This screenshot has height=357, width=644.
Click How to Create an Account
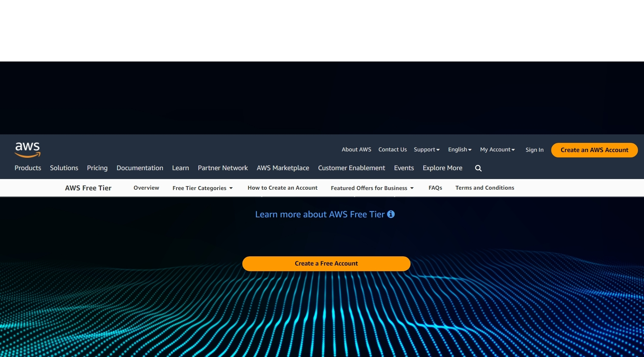pyautogui.click(x=282, y=188)
